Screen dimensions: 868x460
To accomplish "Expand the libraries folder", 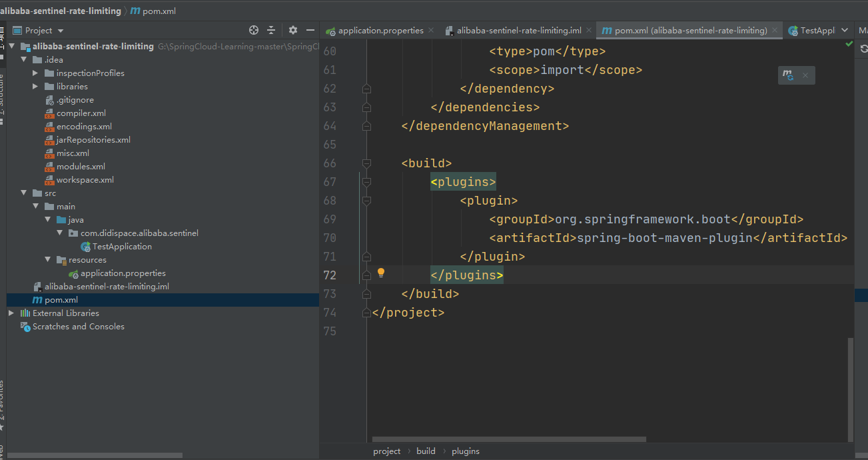I will 35,87.
